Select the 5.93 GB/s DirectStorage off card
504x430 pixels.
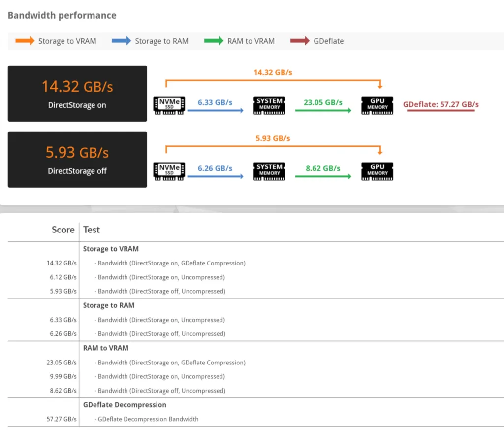click(x=77, y=160)
